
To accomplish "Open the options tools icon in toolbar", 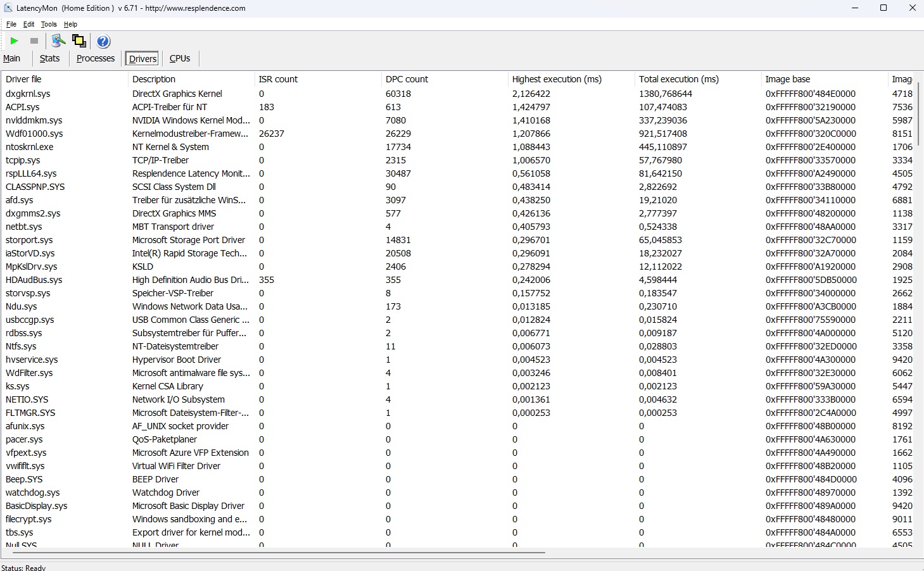I will tap(58, 41).
